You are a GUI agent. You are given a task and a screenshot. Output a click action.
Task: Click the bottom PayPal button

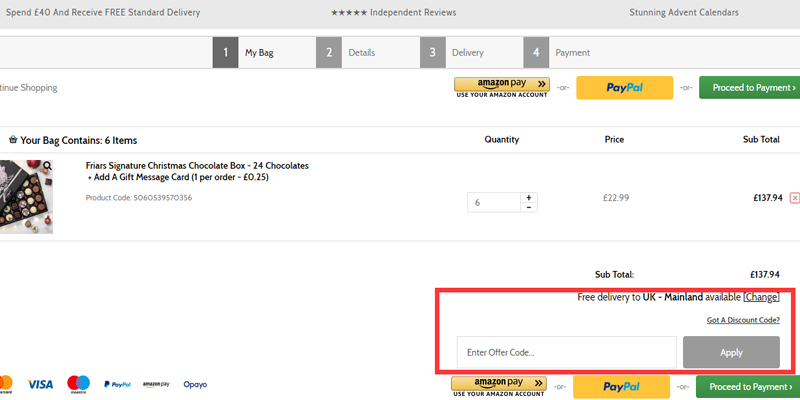click(x=621, y=386)
